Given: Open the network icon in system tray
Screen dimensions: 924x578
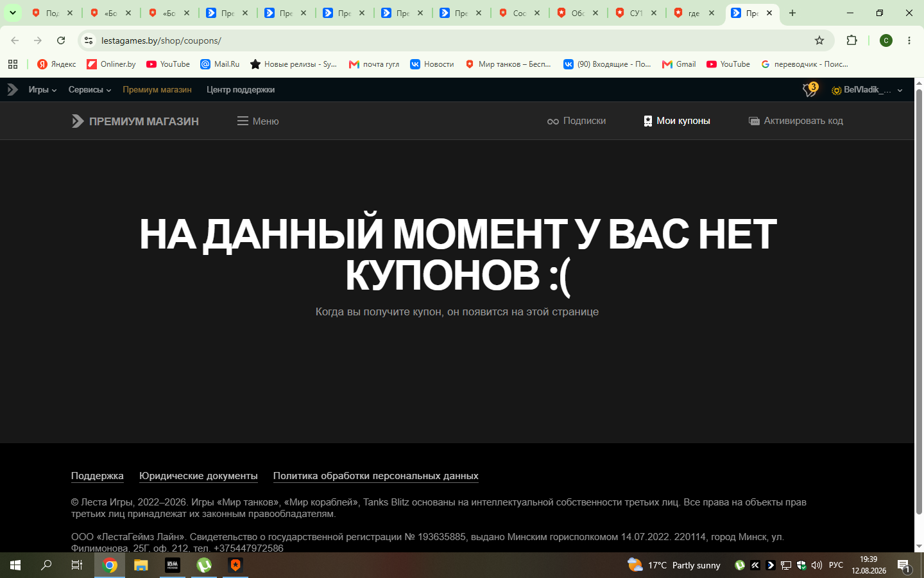Looking at the screenshot, I should pos(786,565).
